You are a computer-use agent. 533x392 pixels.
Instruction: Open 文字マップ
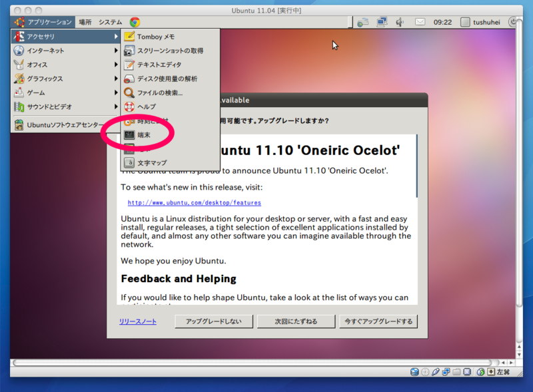171,162
